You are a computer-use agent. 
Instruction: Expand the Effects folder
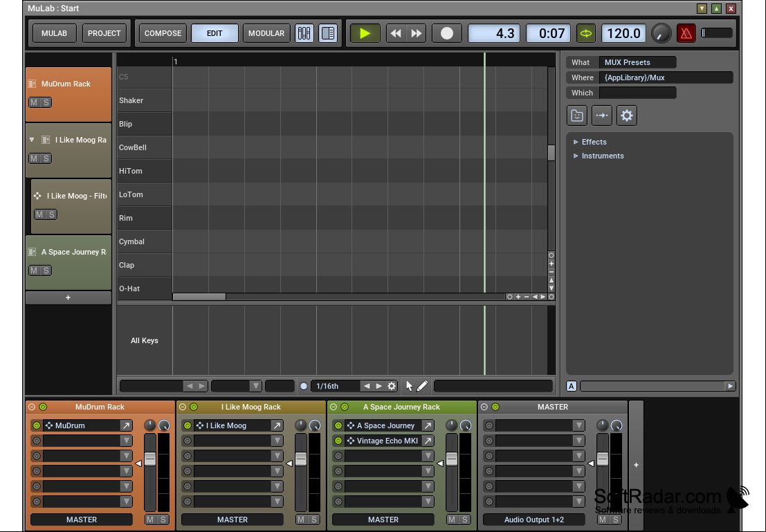(576, 142)
